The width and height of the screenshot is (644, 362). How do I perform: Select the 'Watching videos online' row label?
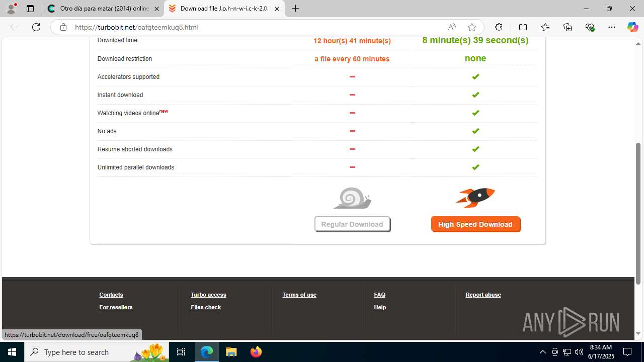[128, 113]
